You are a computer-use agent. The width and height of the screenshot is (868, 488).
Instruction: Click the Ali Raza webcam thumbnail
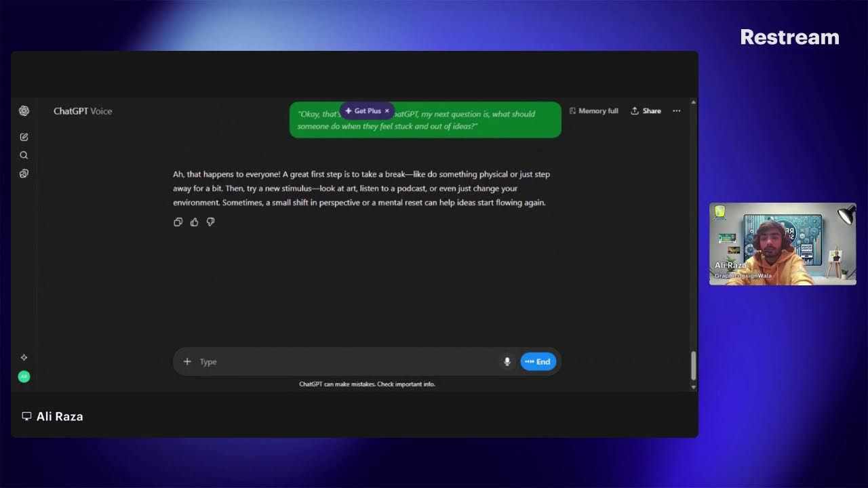pos(783,244)
